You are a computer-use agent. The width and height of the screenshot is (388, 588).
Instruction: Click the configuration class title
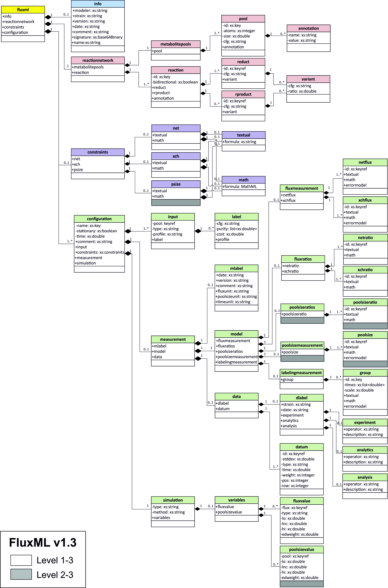pos(99,219)
